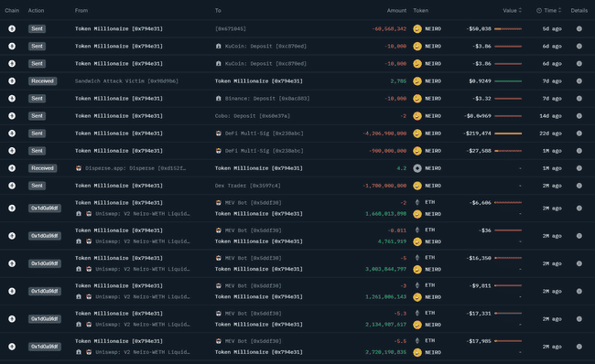Screen dimensions: 595x364
Task: Click DeFi Multi-Sig icon in -$219,474 row
Action: 218,134
